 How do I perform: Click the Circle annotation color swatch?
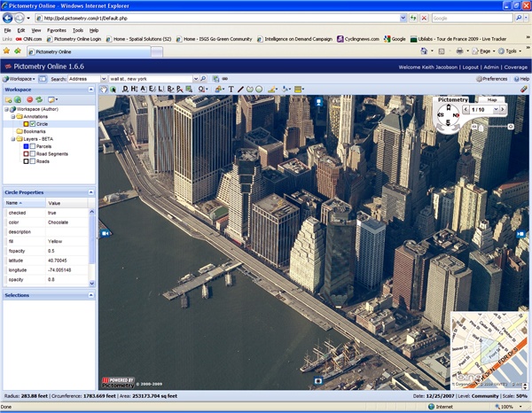click(x=26, y=124)
